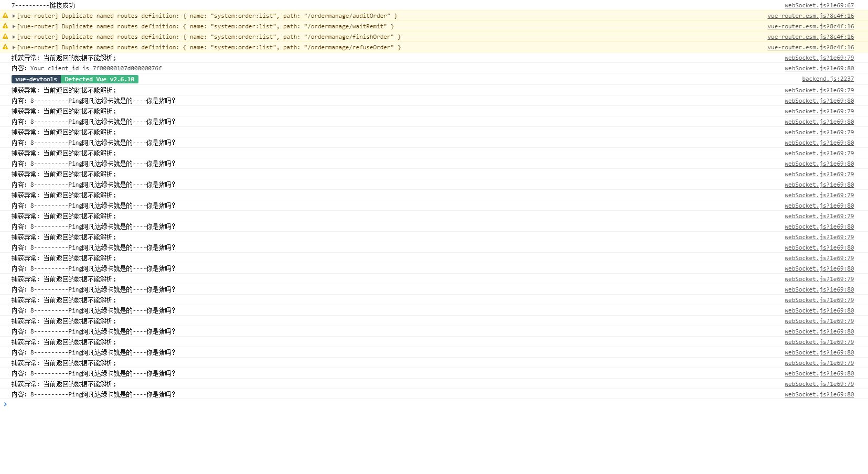This screenshot has width=868, height=474.
Task: Expand the refuseOrder duplicate routes warning
Action: pyautogui.click(x=14, y=47)
